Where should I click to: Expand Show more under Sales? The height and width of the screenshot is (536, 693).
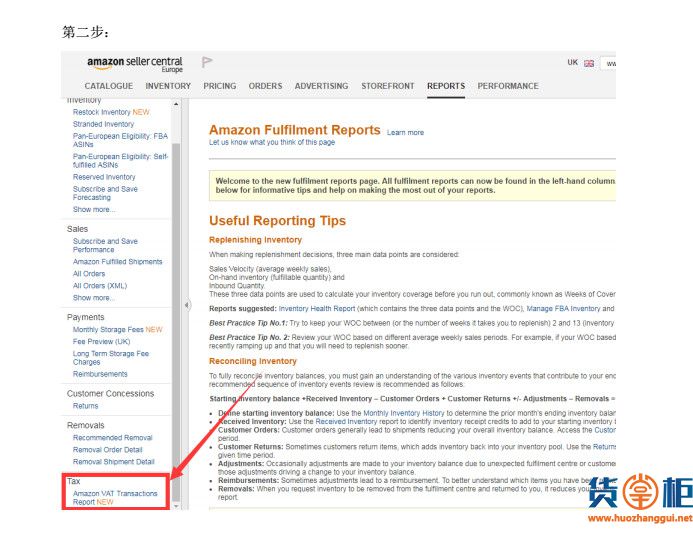click(94, 298)
